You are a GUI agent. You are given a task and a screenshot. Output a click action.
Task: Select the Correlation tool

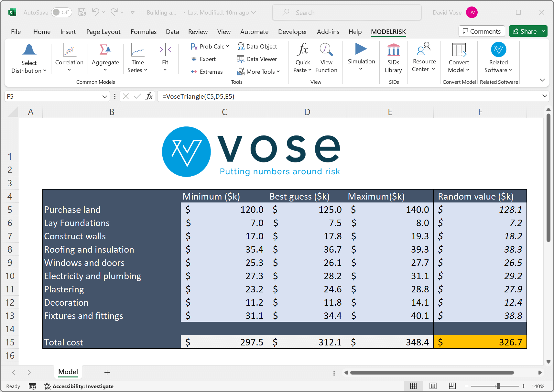[x=69, y=58]
